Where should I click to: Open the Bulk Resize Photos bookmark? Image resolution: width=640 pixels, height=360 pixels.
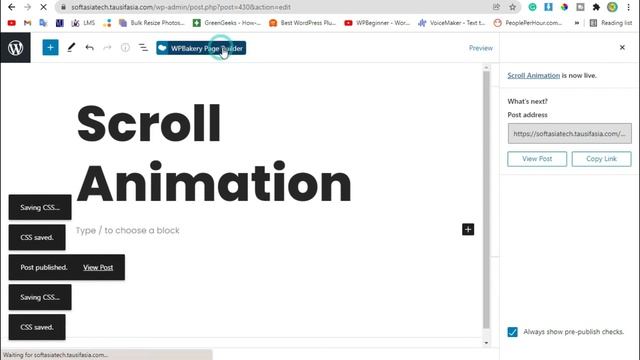click(152, 23)
